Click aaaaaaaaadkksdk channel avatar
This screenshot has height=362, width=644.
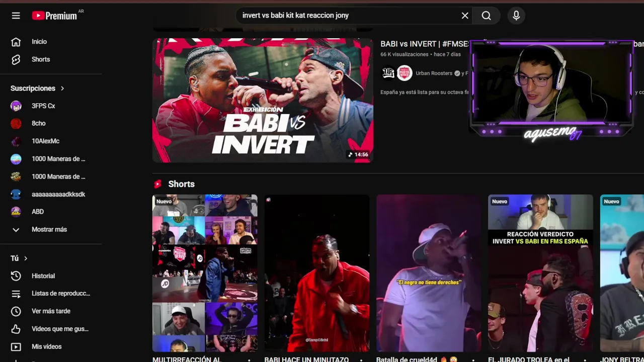tap(16, 194)
